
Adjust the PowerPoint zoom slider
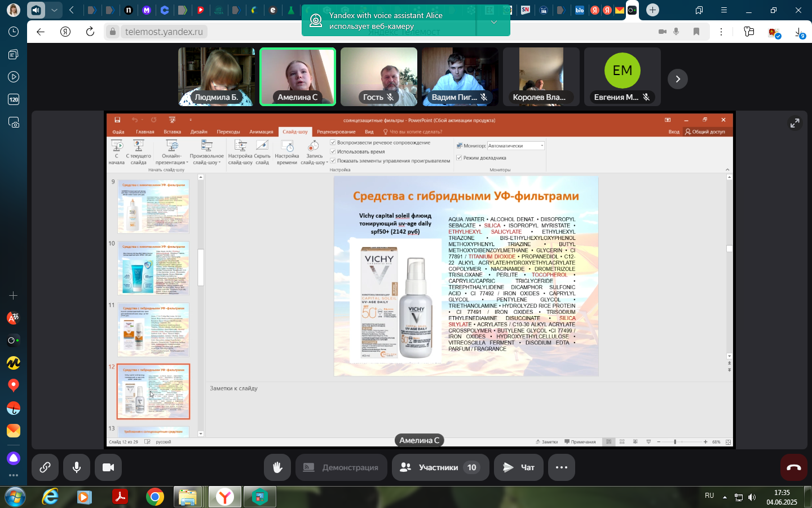point(675,442)
